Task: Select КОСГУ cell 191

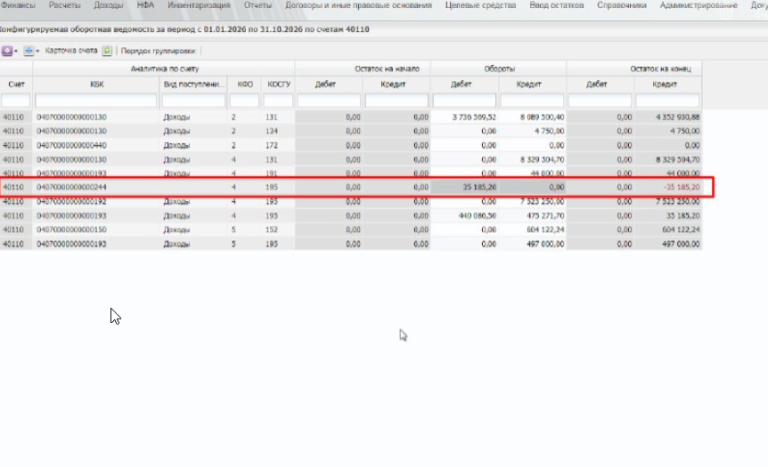Action: 271,173
